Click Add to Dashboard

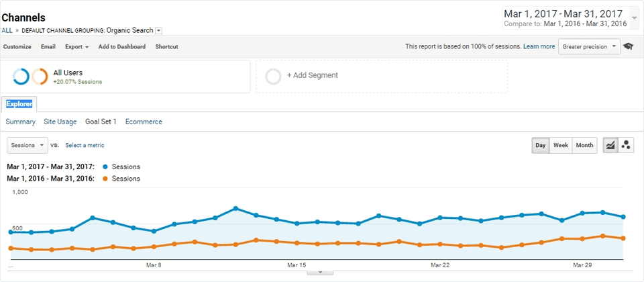(122, 46)
